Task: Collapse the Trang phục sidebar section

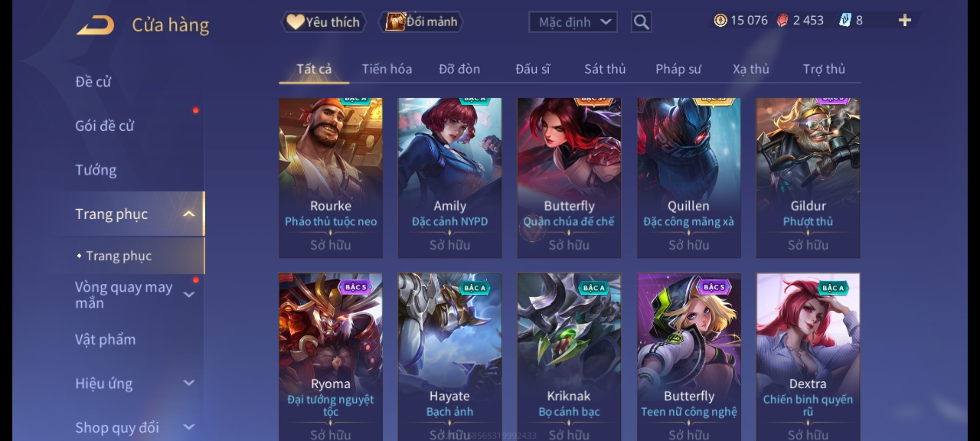Action: (x=189, y=214)
